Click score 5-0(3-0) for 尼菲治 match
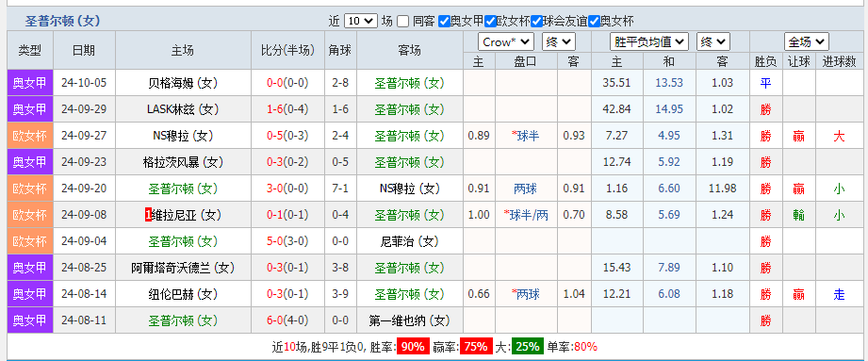 [287, 241]
